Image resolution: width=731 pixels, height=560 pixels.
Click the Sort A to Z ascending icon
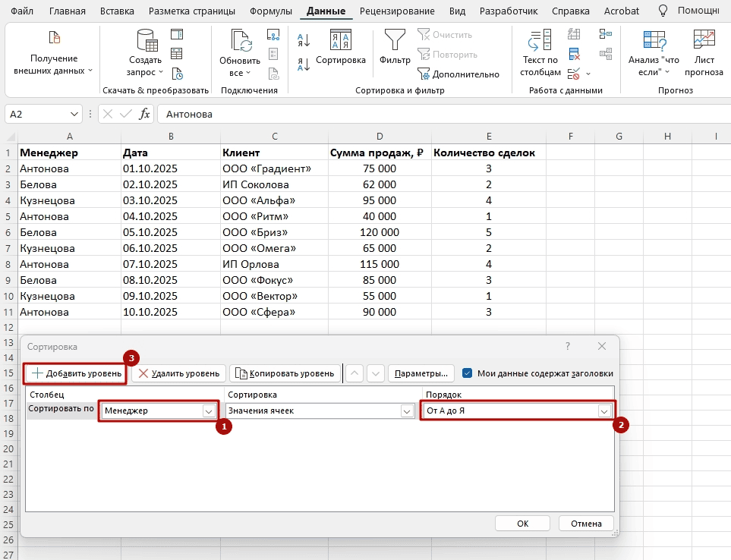[304, 41]
